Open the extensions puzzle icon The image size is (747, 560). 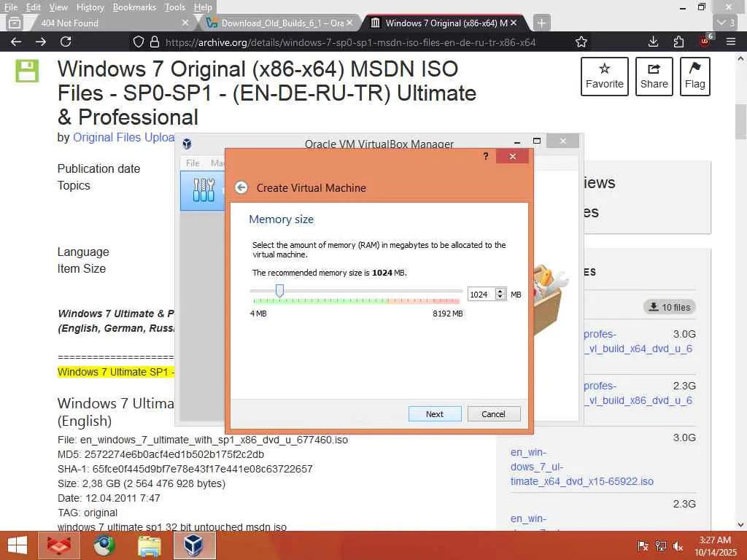pos(679,42)
